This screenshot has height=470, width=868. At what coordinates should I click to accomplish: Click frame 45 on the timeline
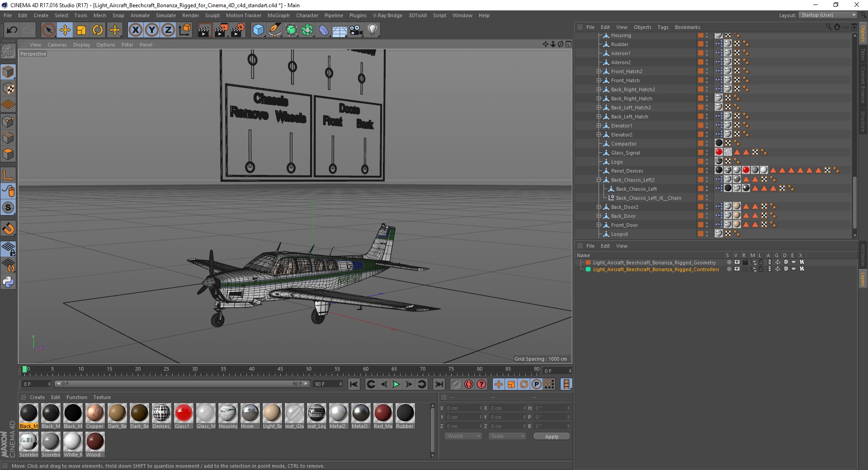(280, 370)
